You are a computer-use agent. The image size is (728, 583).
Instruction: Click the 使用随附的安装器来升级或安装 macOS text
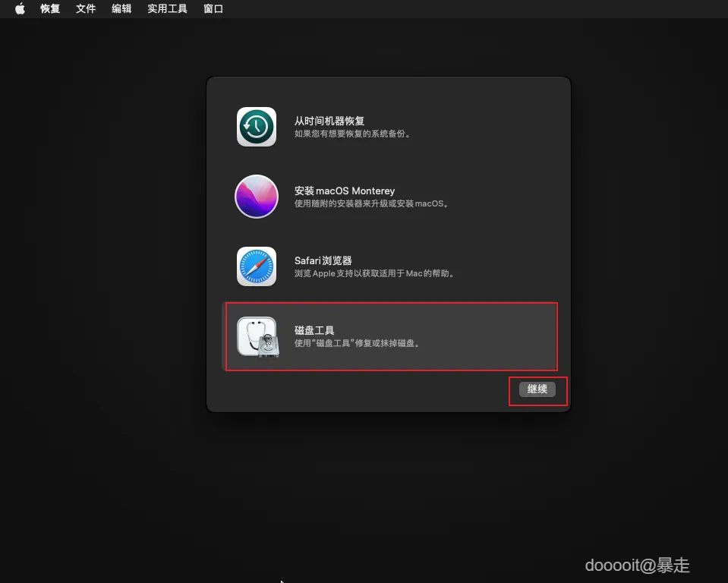[373, 203]
